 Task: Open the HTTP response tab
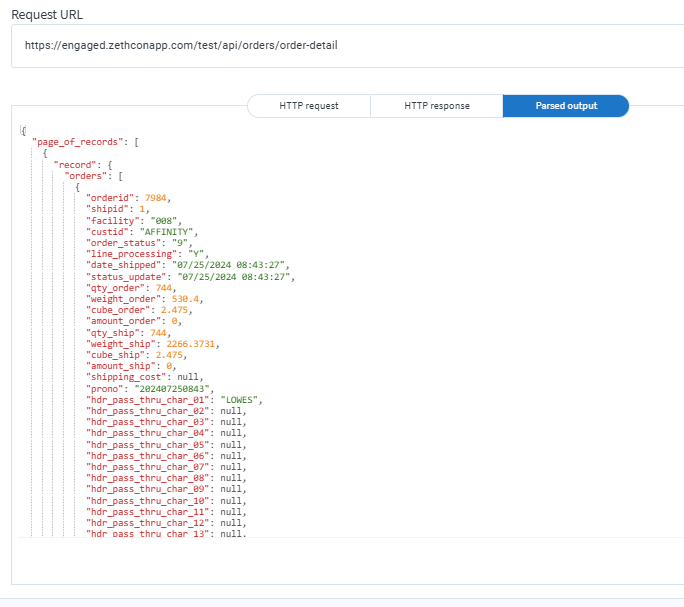436,106
